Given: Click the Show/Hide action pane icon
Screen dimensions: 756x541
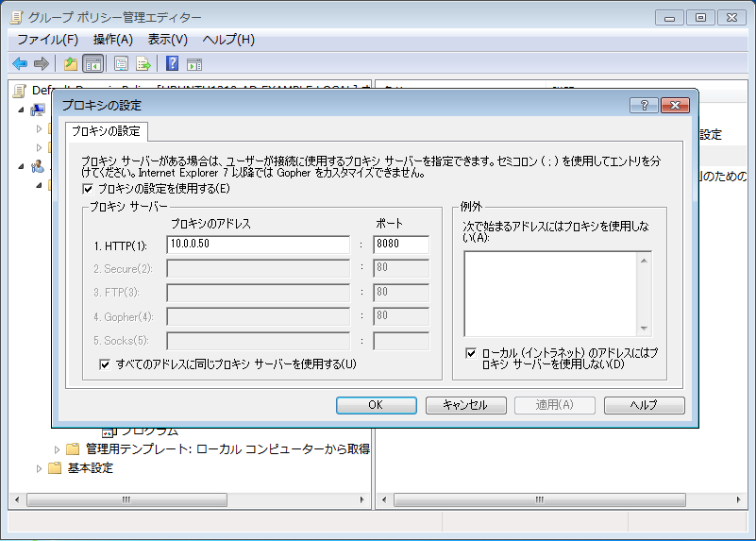Looking at the screenshot, I should point(194,64).
